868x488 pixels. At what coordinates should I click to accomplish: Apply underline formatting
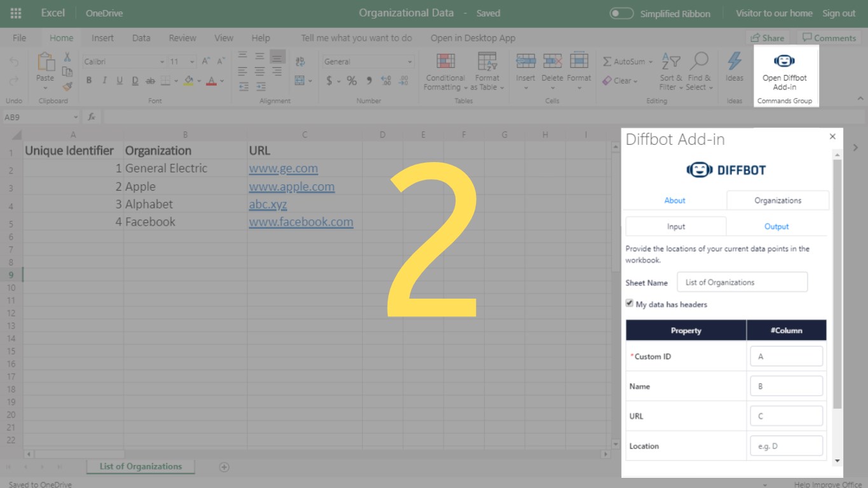point(119,81)
